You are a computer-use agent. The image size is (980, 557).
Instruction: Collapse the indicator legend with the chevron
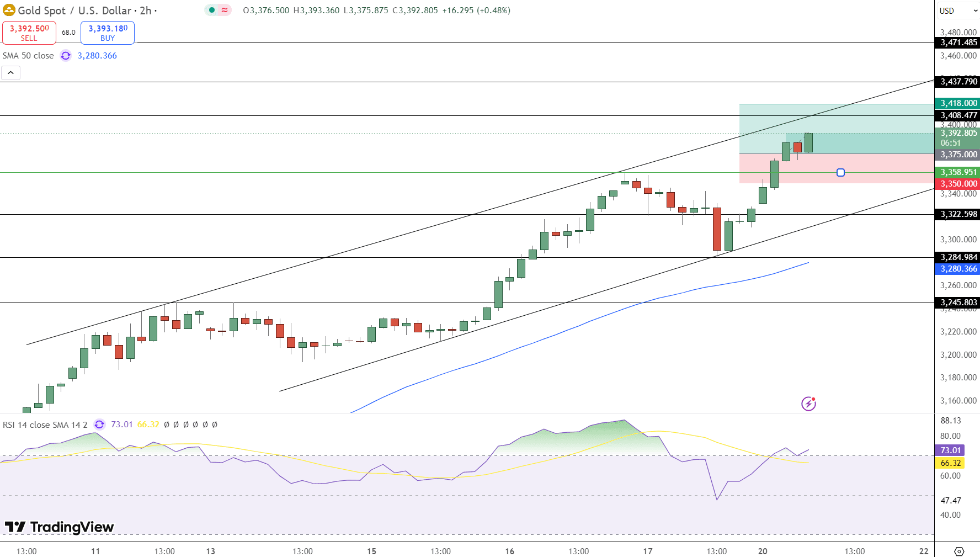pos(10,72)
